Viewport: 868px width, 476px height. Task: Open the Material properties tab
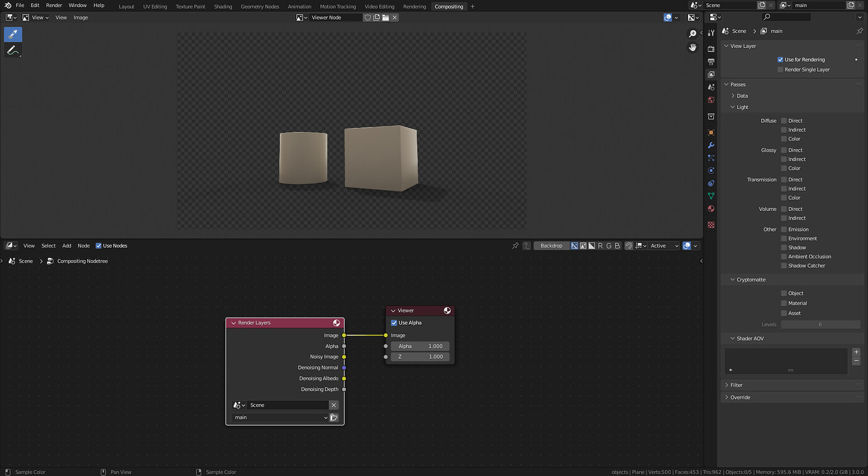point(711,208)
